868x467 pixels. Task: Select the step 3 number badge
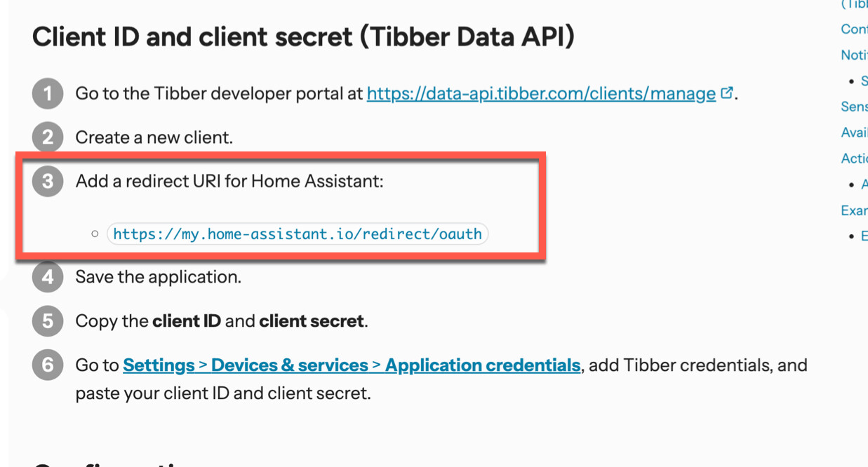click(48, 182)
